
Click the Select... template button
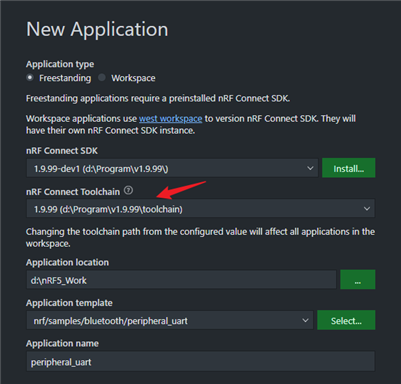(x=346, y=320)
